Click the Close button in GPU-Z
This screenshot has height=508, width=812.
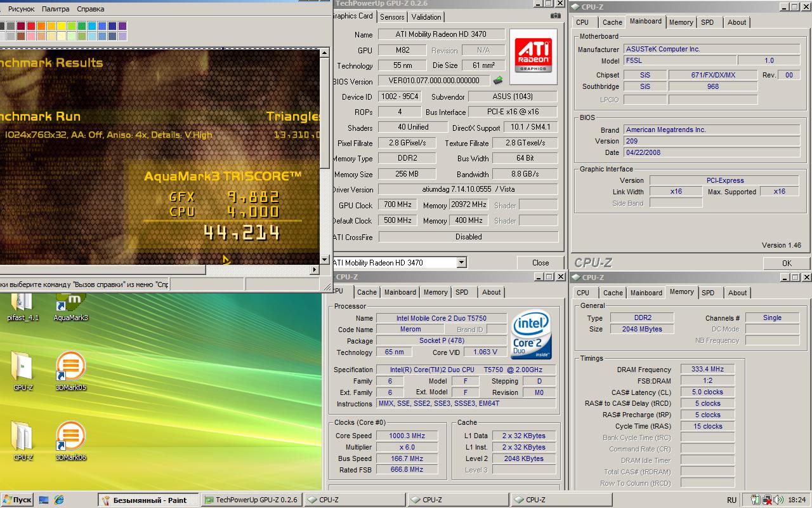click(540, 262)
